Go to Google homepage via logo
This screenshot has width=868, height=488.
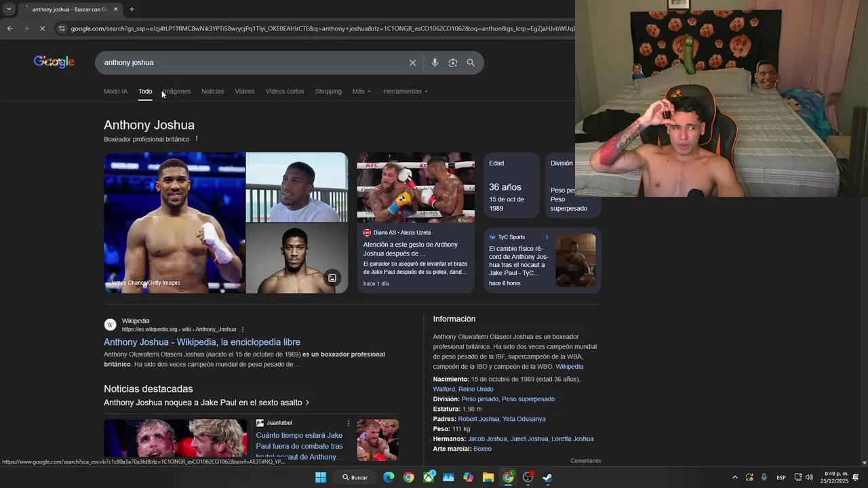click(x=54, y=62)
